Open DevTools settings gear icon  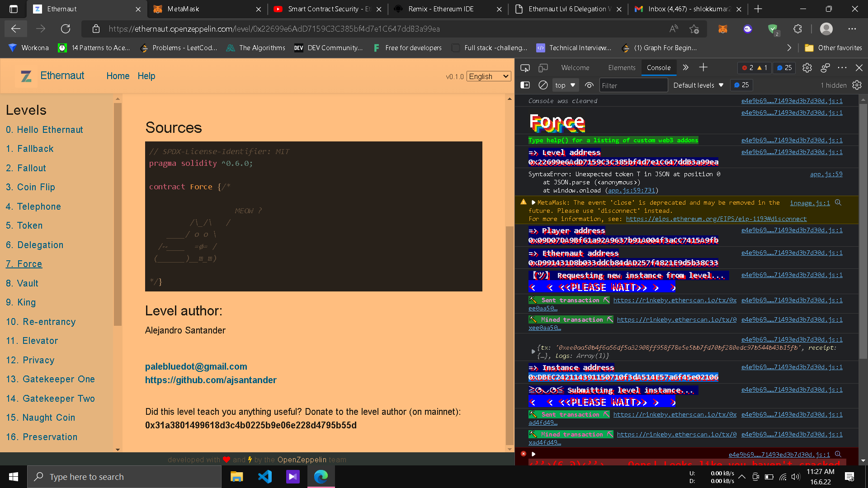pyautogui.click(x=807, y=68)
